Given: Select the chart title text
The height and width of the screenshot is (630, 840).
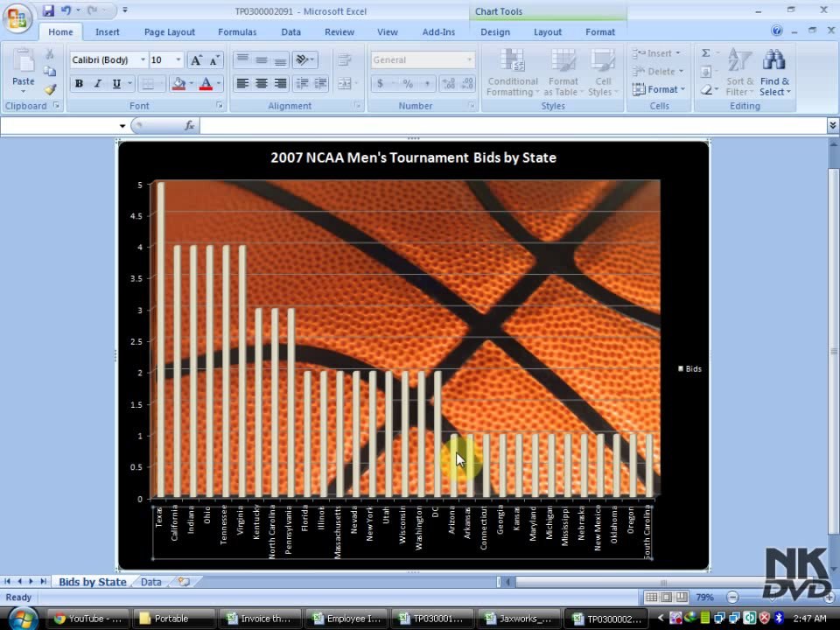Looking at the screenshot, I should pos(413,157).
